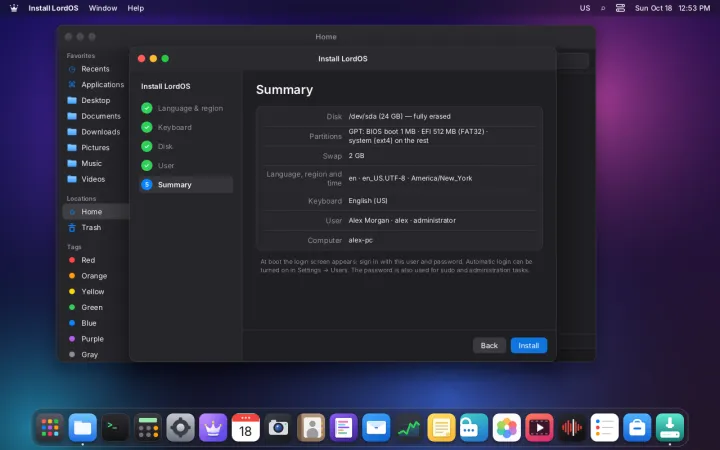The image size is (720, 450).
Task: Click the Back button
Action: point(489,345)
